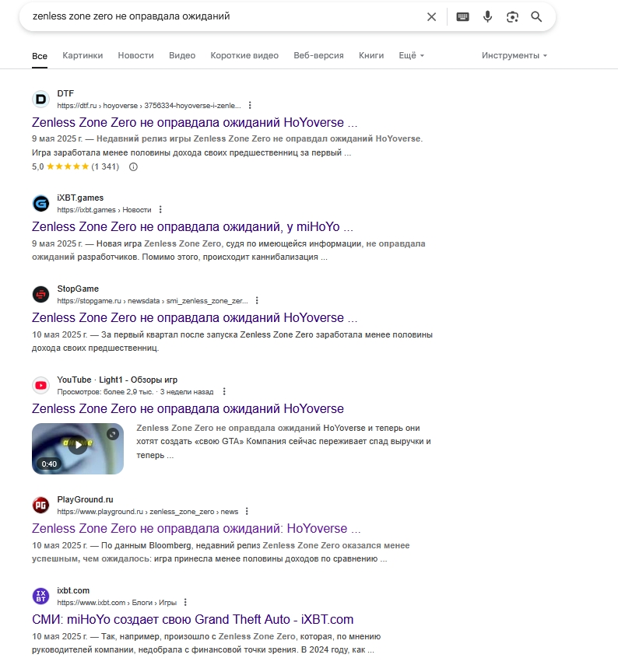Switch to the Веб-версия tab
This screenshot has height=672, width=618.
point(318,56)
